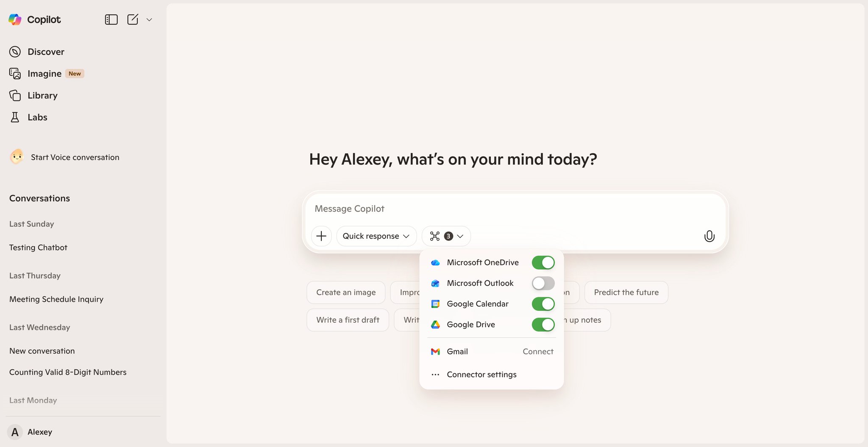
Task: Turn off the Google Calendar toggle
Action: 543,304
